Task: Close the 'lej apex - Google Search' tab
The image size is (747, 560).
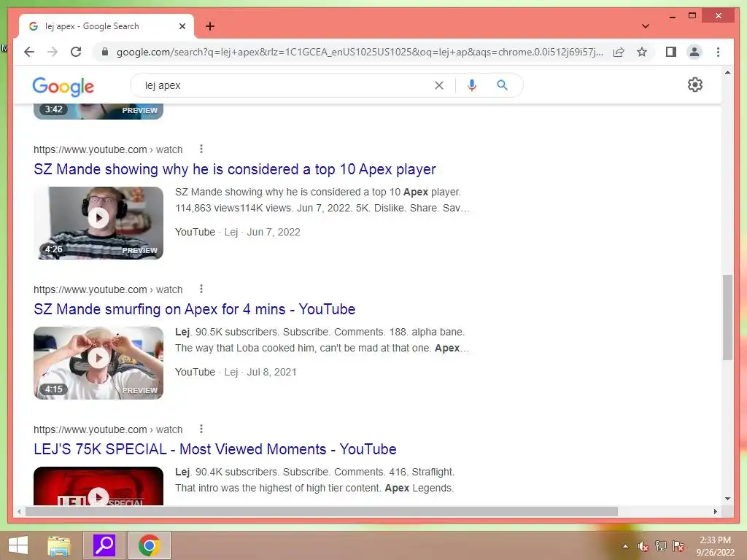Action: coord(182,26)
